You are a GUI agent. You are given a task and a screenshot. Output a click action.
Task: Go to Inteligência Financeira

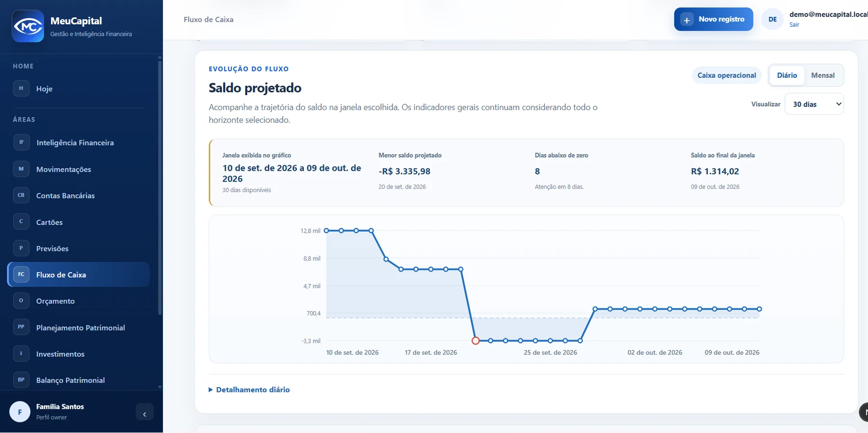coord(79,143)
